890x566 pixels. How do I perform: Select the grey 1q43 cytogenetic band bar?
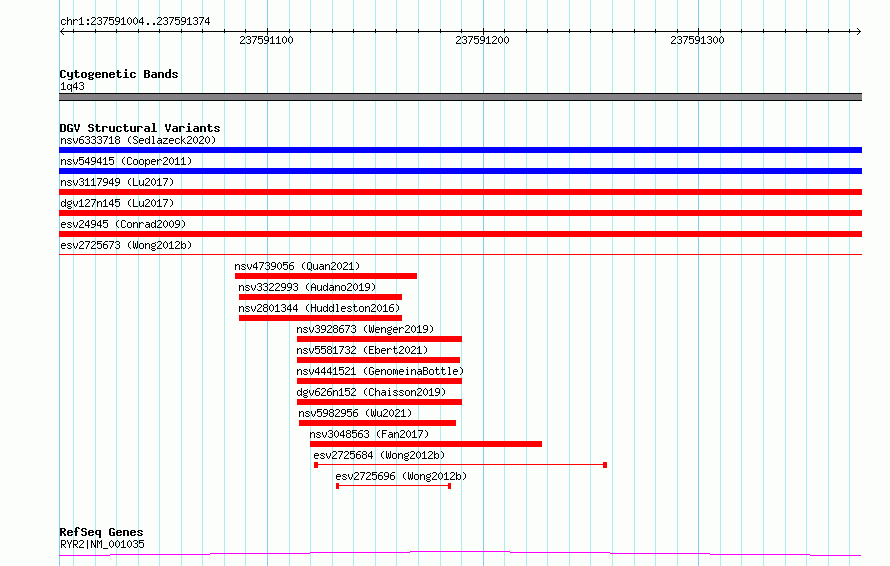pos(460,97)
